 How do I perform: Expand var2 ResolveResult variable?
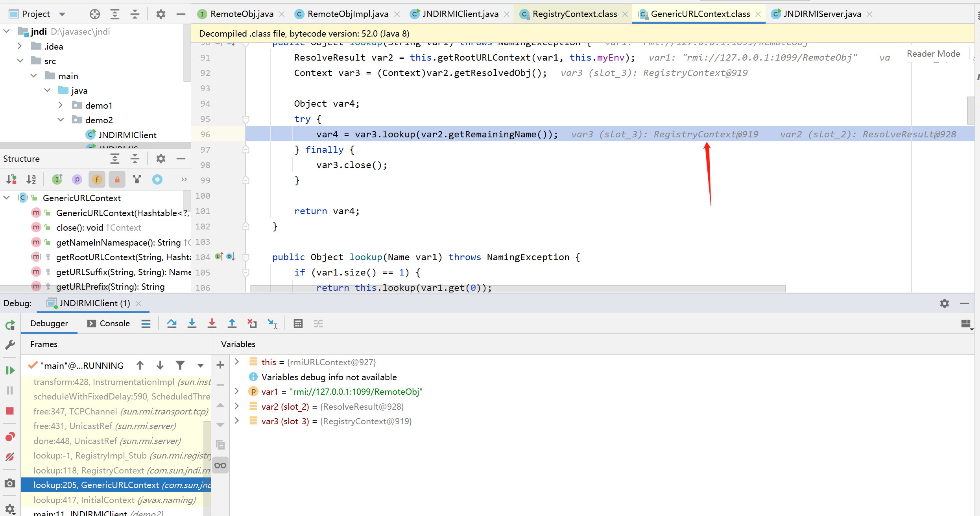(x=237, y=406)
